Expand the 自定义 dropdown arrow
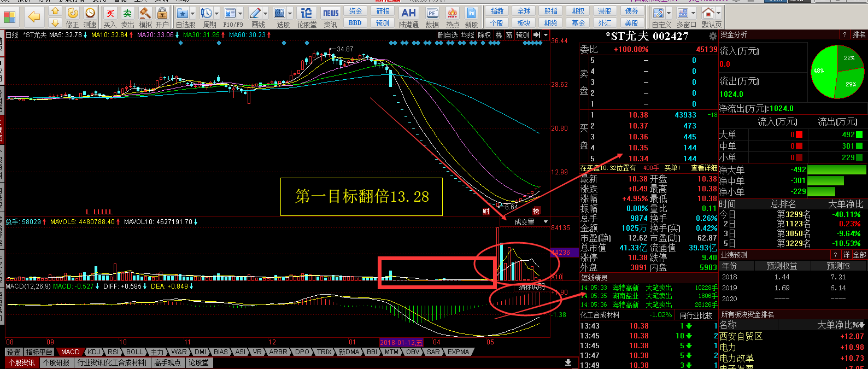The image size is (868, 369). 669,13
